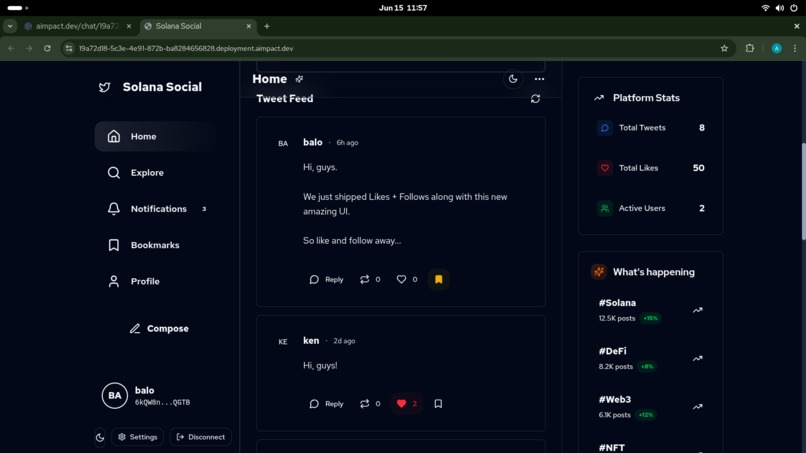Open the system clock Jun 15 11:57
The width and height of the screenshot is (806, 453).
403,8
